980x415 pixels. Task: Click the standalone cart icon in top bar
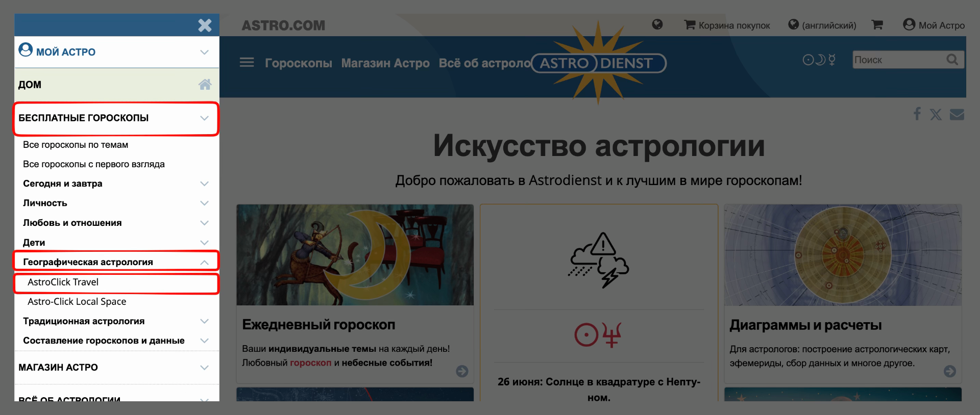(x=877, y=24)
